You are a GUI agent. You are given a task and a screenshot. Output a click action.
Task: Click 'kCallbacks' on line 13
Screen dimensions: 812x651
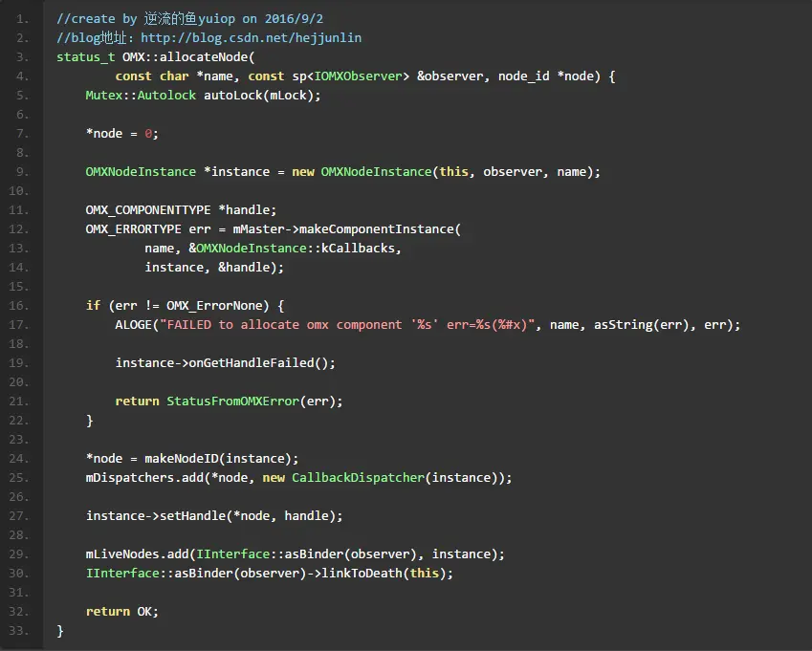pyautogui.click(x=358, y=249)
